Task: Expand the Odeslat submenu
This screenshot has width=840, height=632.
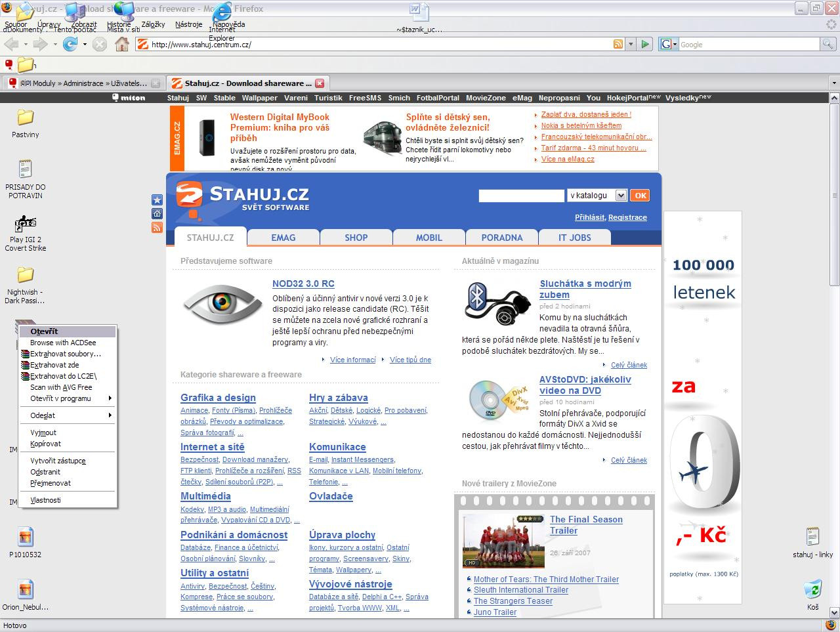Action: coord(68,415)
